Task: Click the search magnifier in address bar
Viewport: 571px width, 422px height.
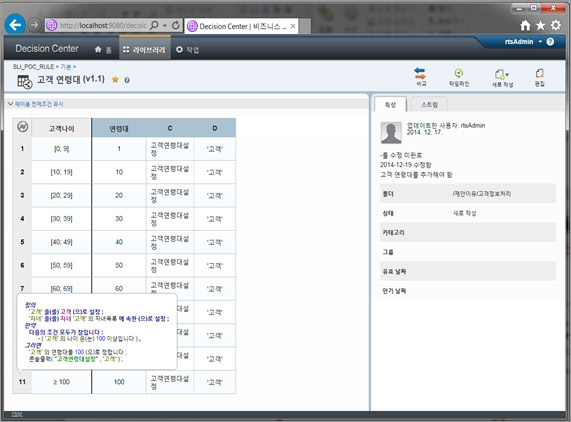Action: [154, 25]
